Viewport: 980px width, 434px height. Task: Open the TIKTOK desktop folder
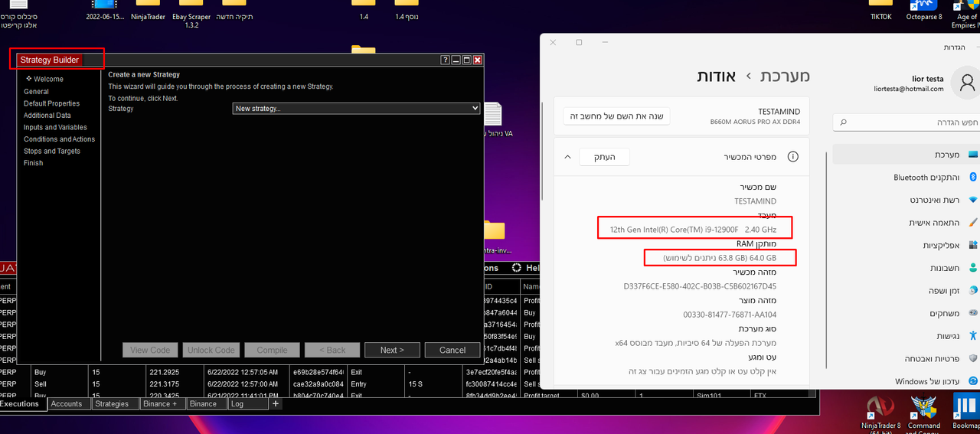(880, 10)
